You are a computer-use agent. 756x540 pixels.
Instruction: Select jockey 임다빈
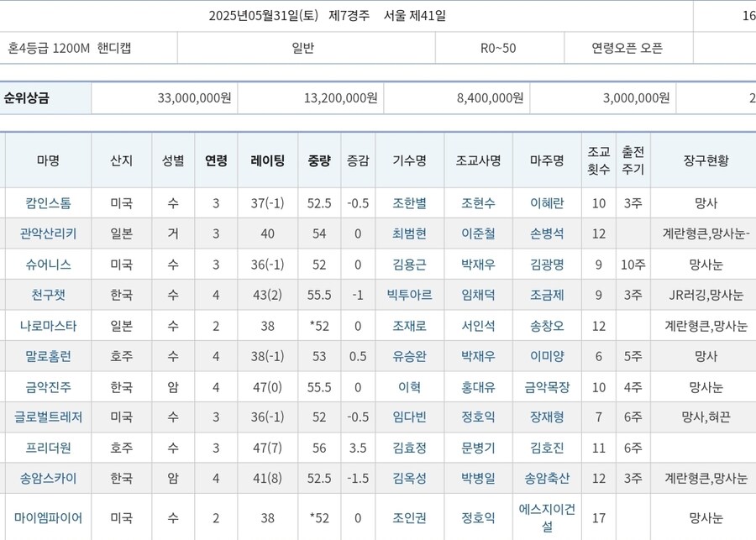pyautogui.click(x=409, y=417)
